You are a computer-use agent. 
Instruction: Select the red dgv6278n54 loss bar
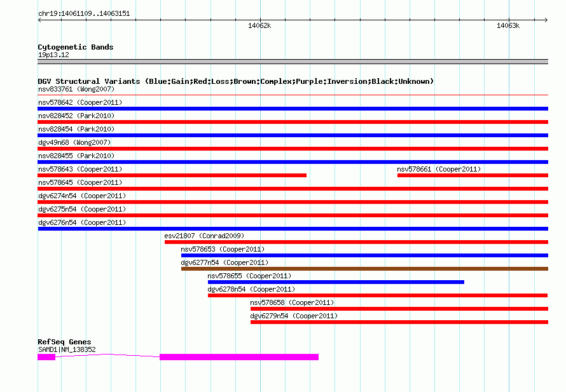pyautogui.click(x=378, y=295)
